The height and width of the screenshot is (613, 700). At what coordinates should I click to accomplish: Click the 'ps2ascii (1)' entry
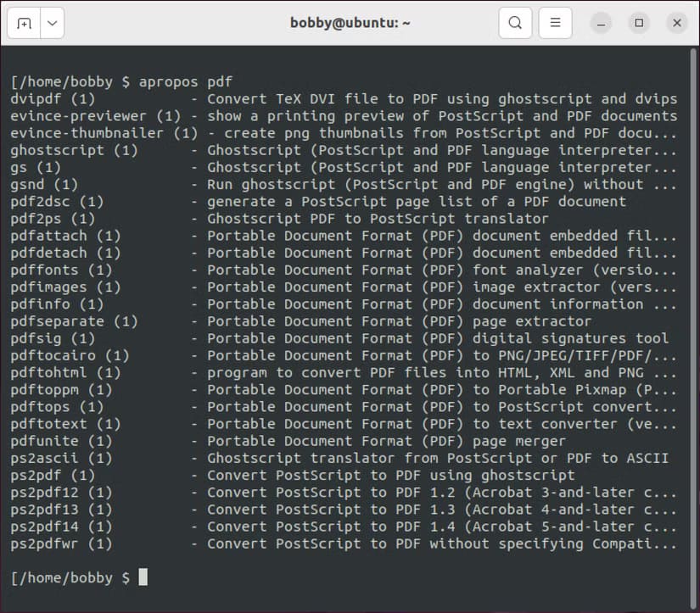[x=61, y=458]
